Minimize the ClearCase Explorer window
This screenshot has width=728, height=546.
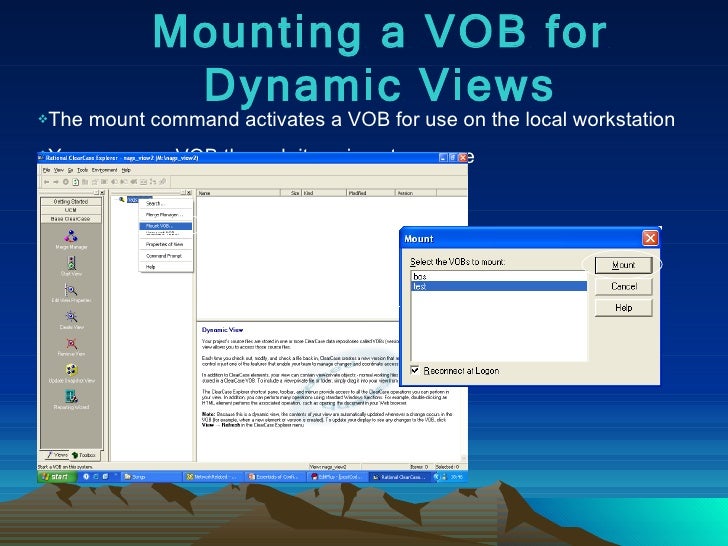pyautogui.click(x=443, y=158)
